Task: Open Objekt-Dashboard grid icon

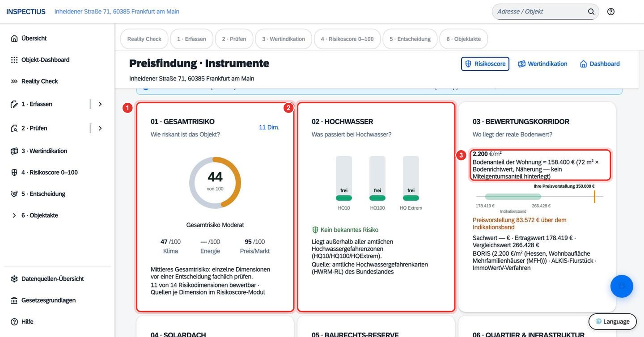Action: click(x=14, y=60)
